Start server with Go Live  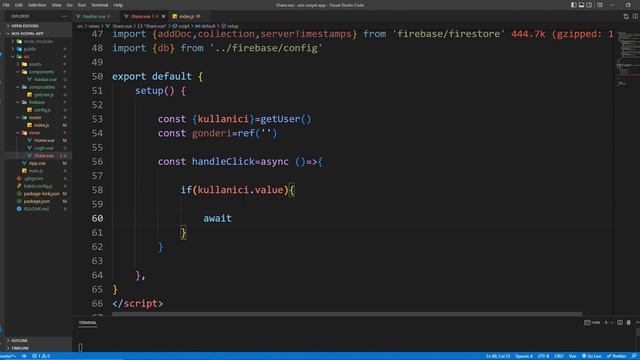click(591, 356)
